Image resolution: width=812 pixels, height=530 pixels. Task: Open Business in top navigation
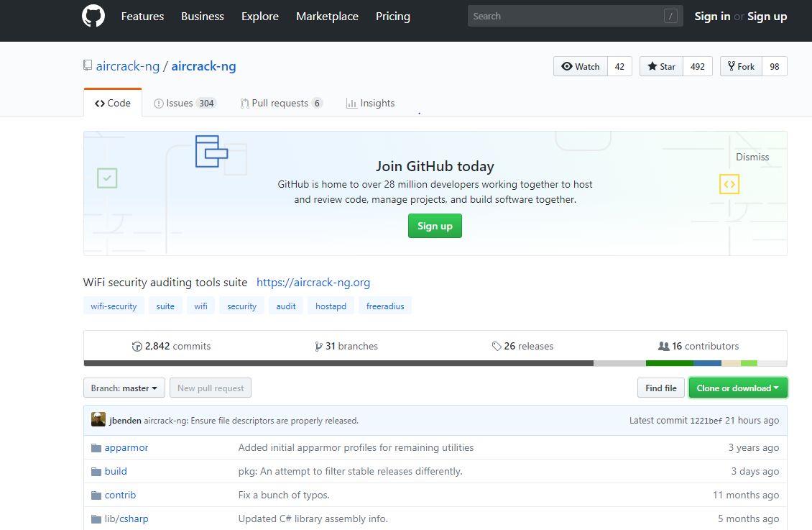[x=203, y=17]
